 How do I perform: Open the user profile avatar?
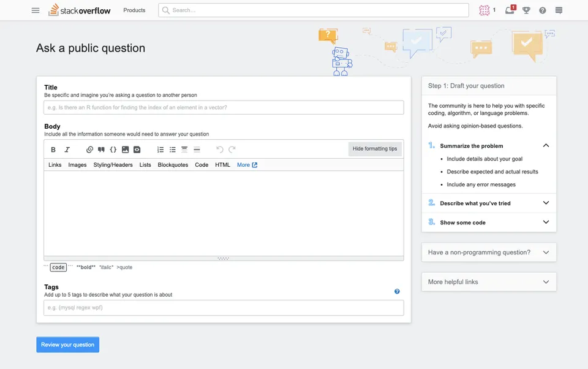point(484,10)
